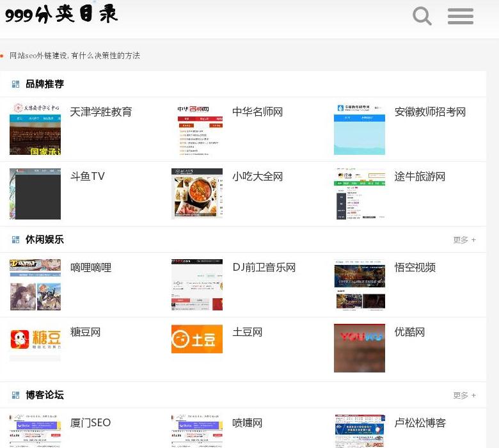499x448 pixels.
Task: Open the 悟空视频 thumbnail
Action: coord(360,285)
